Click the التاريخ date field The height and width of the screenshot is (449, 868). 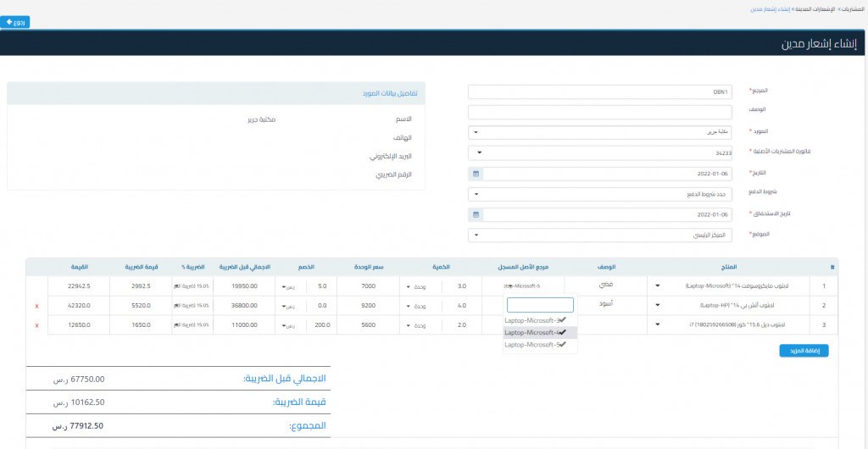tap(607, 174)
